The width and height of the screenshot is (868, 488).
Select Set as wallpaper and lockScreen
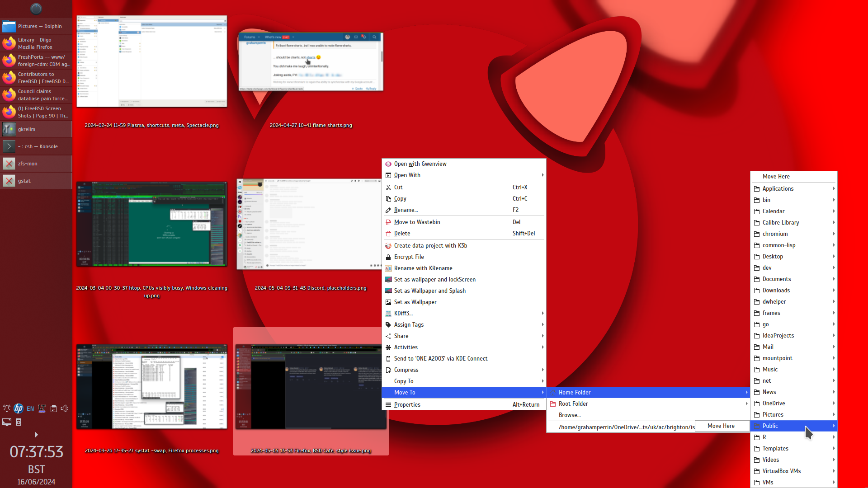click(464, 279)
